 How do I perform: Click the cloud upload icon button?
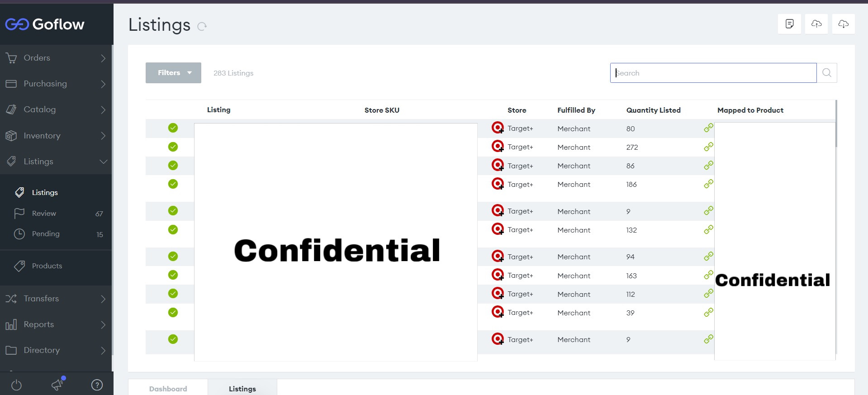(816, 24)
